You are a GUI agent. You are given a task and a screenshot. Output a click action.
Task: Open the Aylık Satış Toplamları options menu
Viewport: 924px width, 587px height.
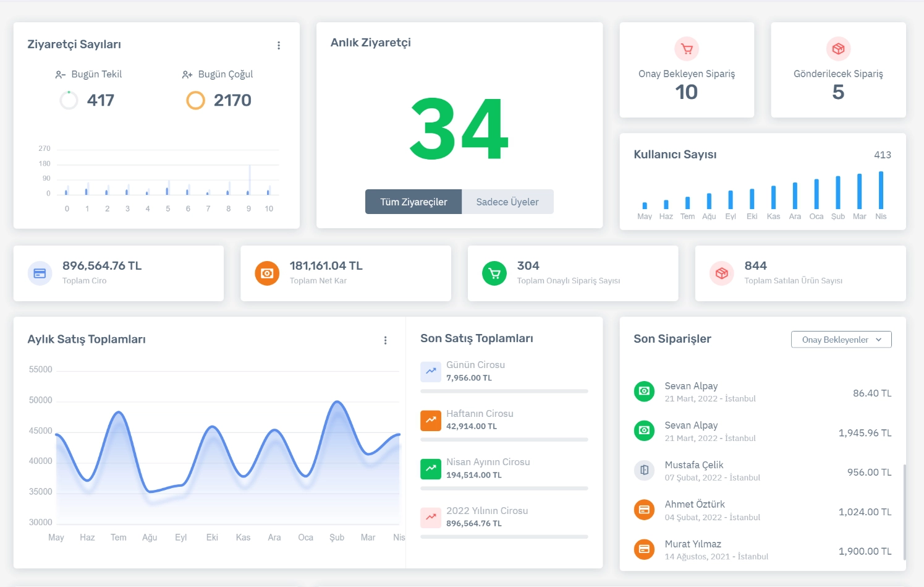tap(385, 340)
